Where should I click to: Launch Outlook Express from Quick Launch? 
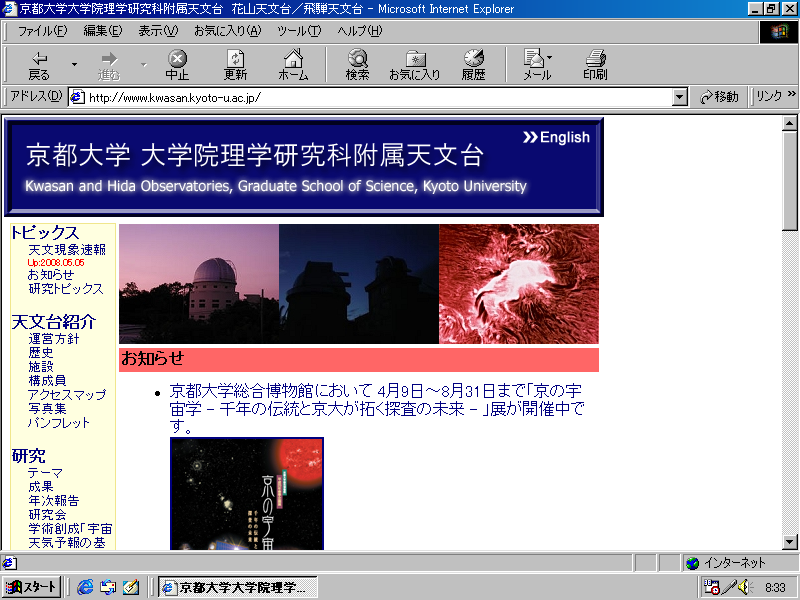click(108, 587)
